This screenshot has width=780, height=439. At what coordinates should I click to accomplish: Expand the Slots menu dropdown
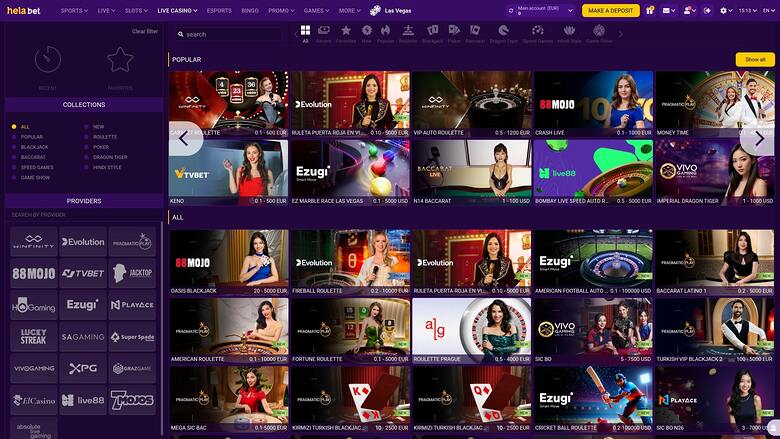pos(136,10)
